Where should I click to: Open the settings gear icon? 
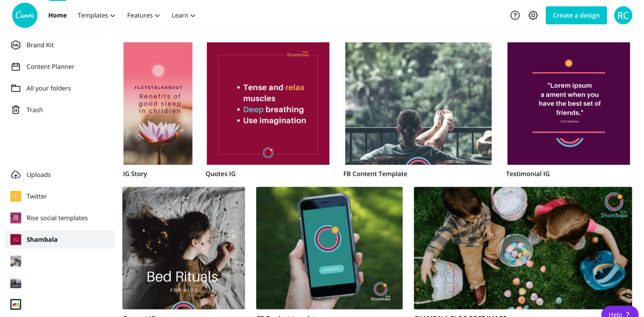pyautogui.click(x=533, y=15)
